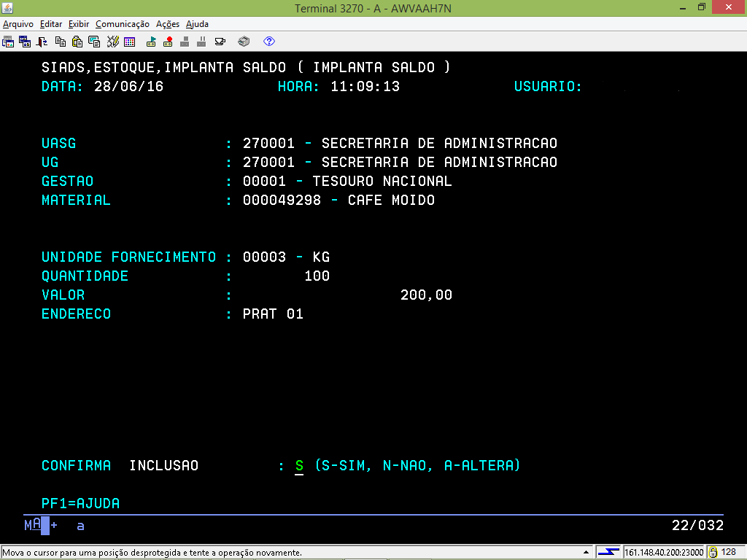Click the multiple sessions windows icon
Screen dimensions: 747x560
25,42
